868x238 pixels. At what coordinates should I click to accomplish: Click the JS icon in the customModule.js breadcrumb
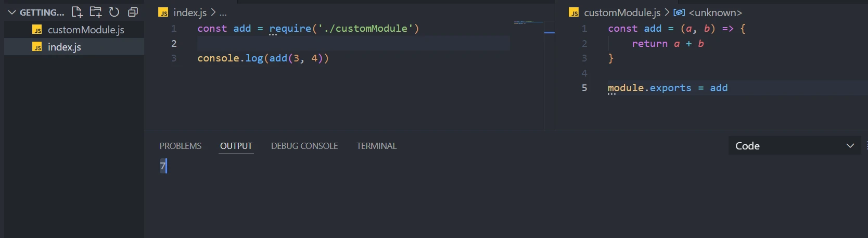pyautogui.click(x=574, y=13)
